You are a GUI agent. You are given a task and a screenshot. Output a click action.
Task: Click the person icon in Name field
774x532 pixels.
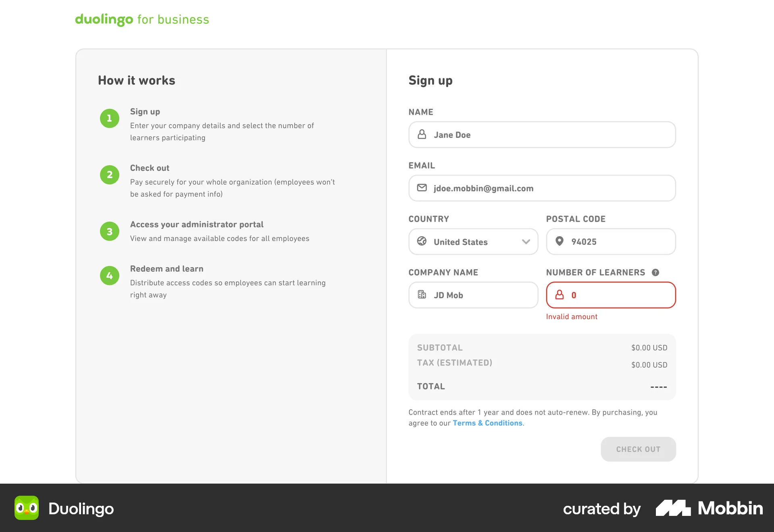(422, 135)
